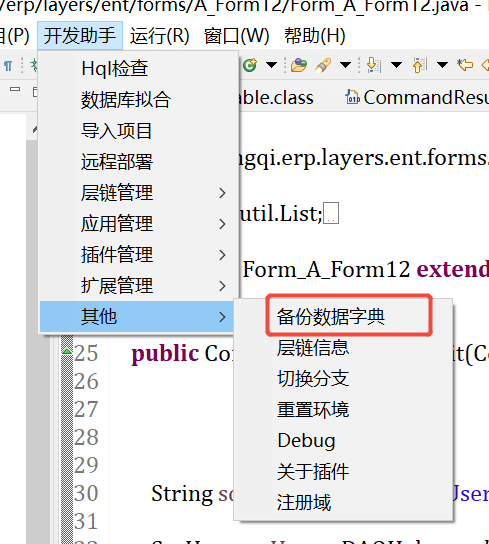Choose 切换分支 from the submenu
Viewport: 489px width, 544px height.
[x=313, y=378]
